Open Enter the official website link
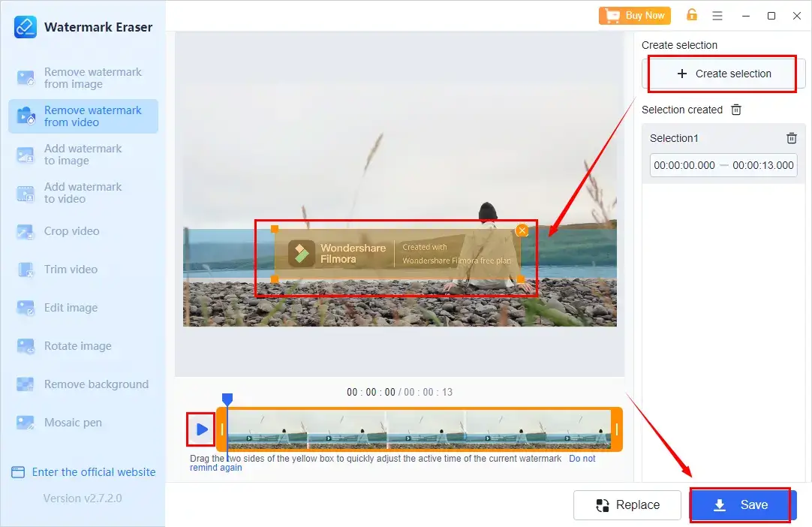812x527 pixels. click(83, 472)
